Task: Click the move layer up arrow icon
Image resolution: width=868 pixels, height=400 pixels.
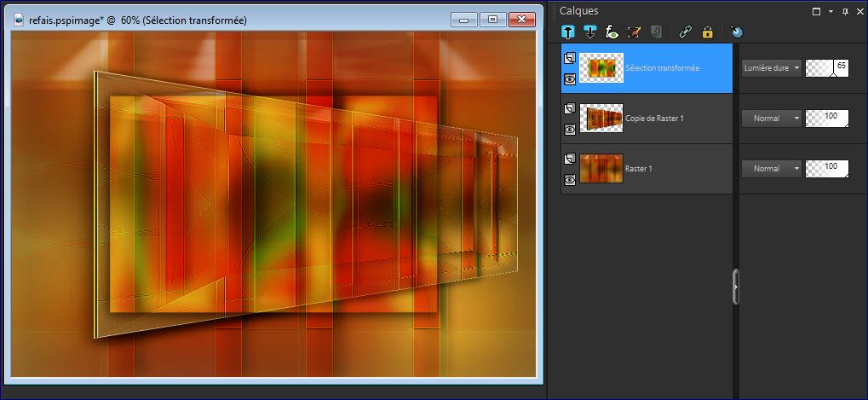Action: [x=568, y=32]
